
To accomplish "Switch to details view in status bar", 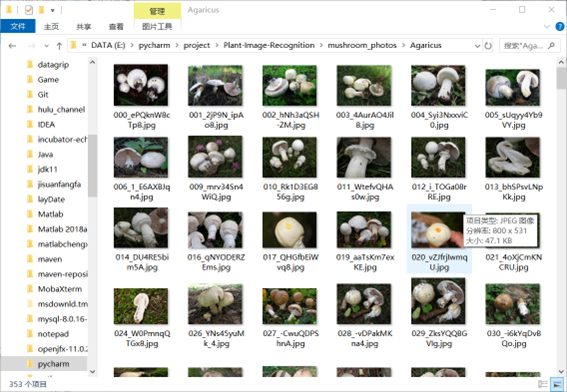I will [543, 384].
